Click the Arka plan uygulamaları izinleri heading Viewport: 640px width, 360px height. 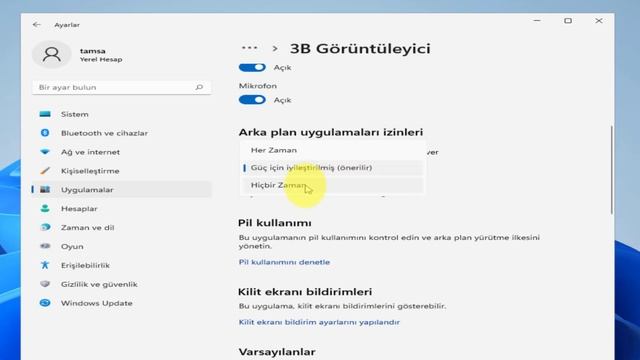pos(331,132)
